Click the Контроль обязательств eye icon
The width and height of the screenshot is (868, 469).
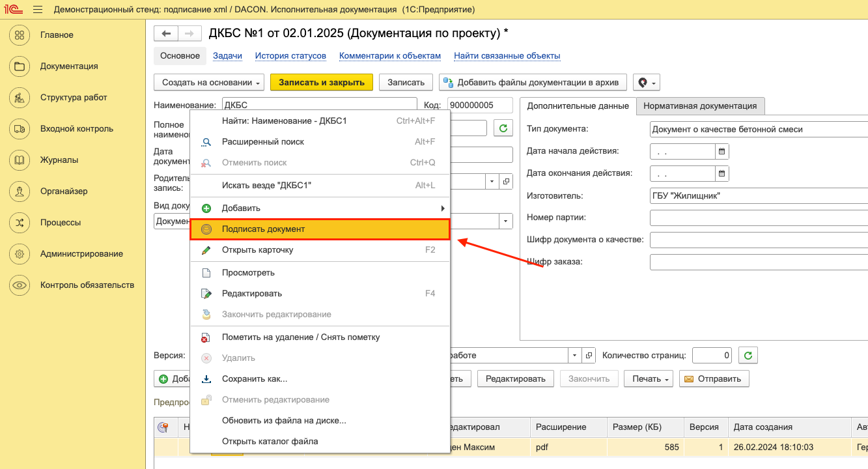(20, 285)
